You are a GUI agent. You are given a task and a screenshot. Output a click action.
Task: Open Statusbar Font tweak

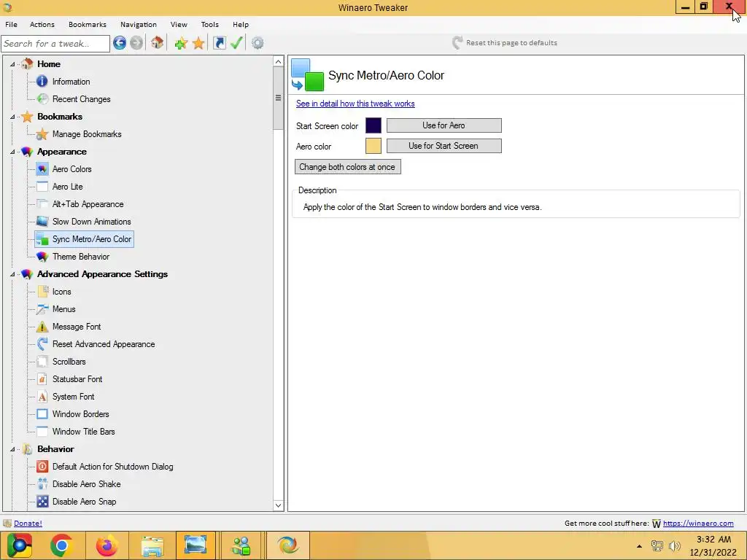coord(77,379)
